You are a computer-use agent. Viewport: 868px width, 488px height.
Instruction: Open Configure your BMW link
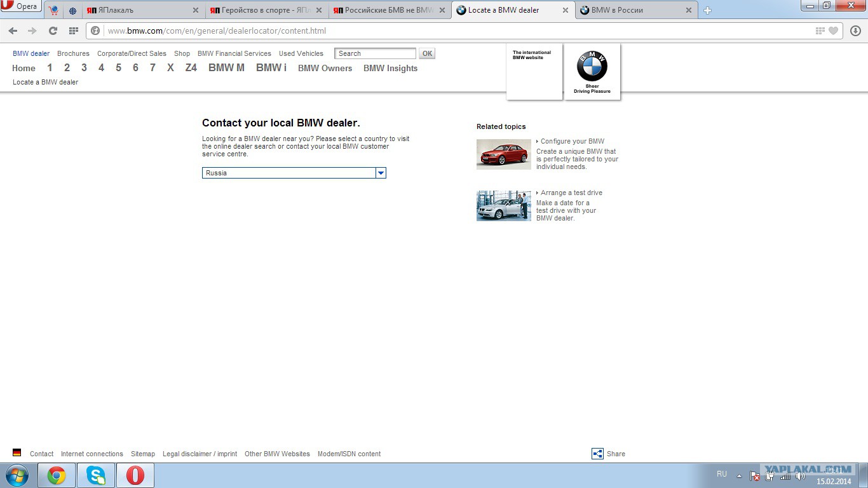[573, 141]
